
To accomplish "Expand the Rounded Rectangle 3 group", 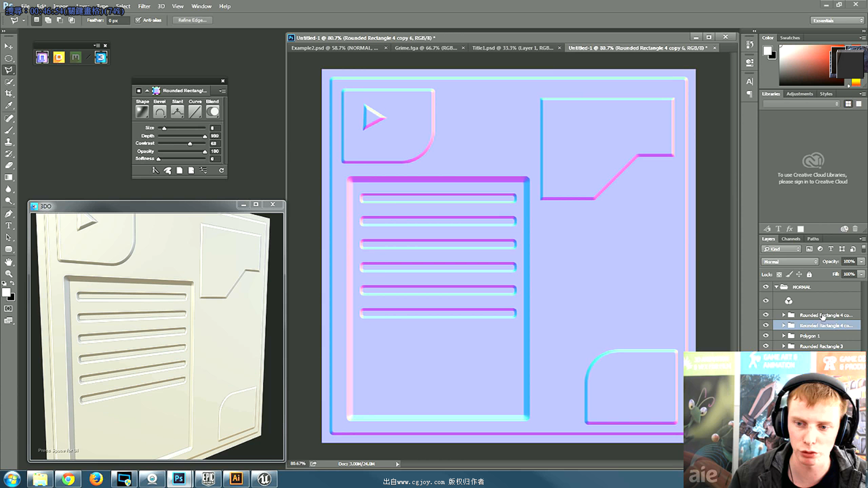I will coord(783,346).
